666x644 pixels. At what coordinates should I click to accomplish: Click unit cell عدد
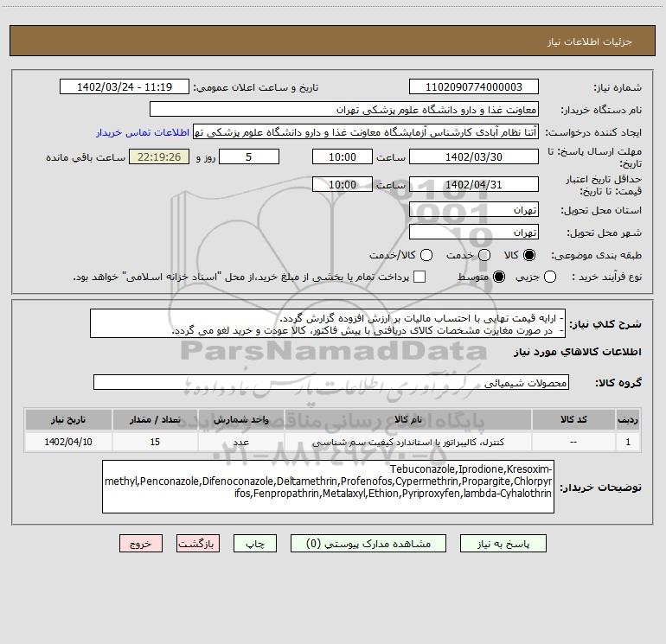(x=240, y=442)
